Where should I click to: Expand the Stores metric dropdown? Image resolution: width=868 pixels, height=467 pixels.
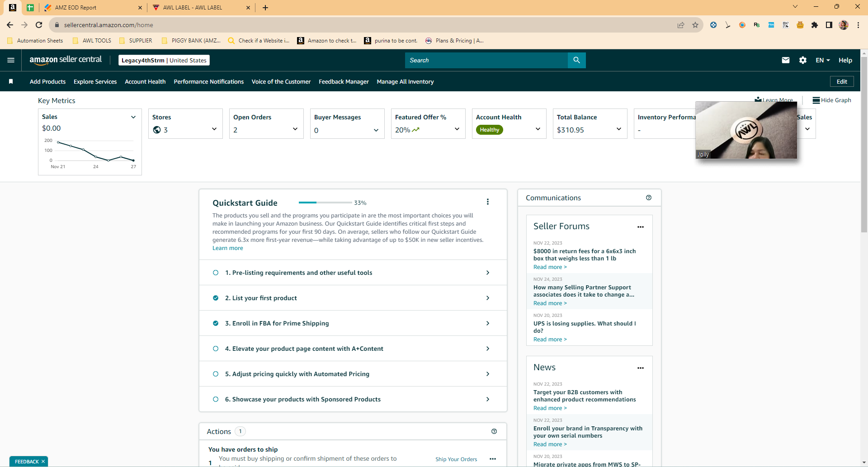click(214, 129)
